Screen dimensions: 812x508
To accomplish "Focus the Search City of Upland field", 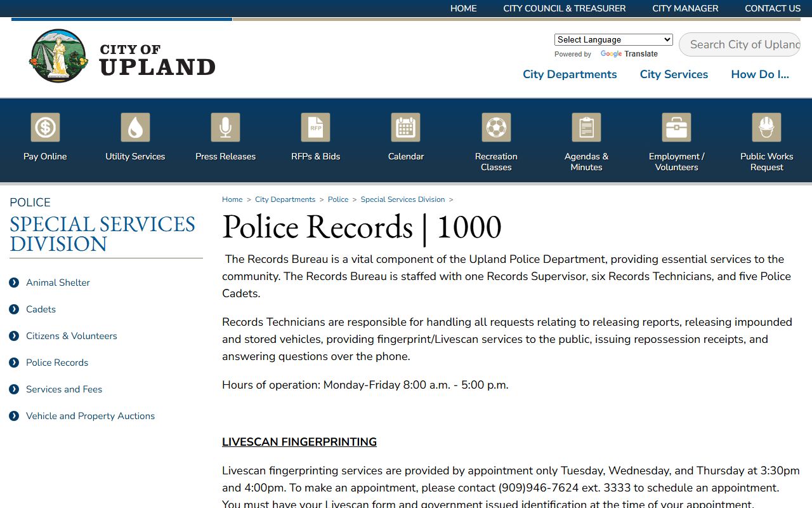I will pyautogui.click(x=740, y=44).
